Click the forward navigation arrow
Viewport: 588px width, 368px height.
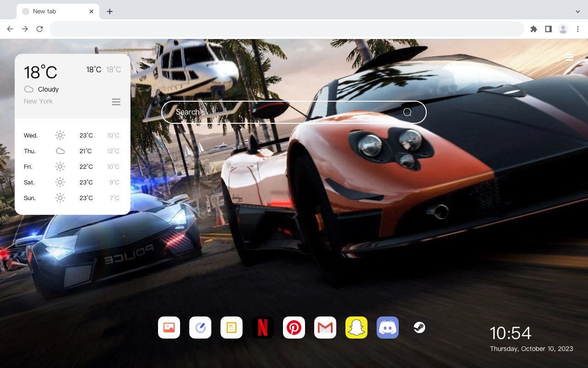point(25,29)
